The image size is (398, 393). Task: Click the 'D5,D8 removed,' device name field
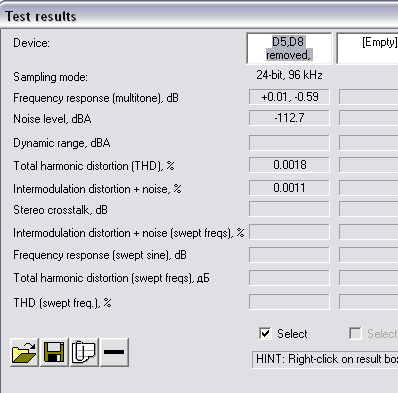click(289, 48)
